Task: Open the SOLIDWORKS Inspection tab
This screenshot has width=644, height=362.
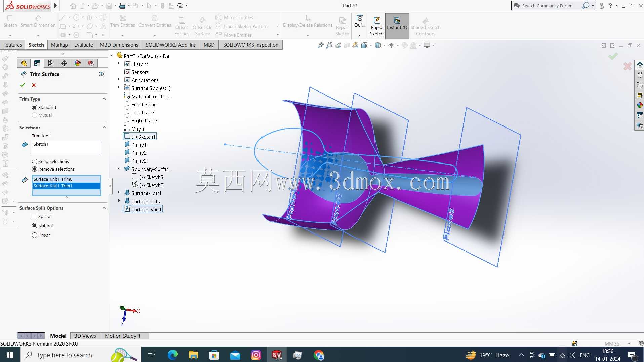Action: pos(250,45)
